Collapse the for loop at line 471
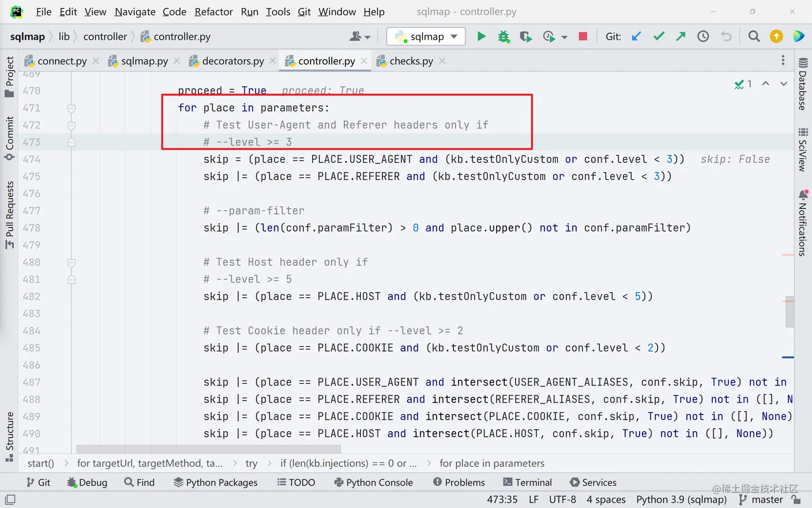This screenshot has height=508, width=812. (x=71, y=108)
